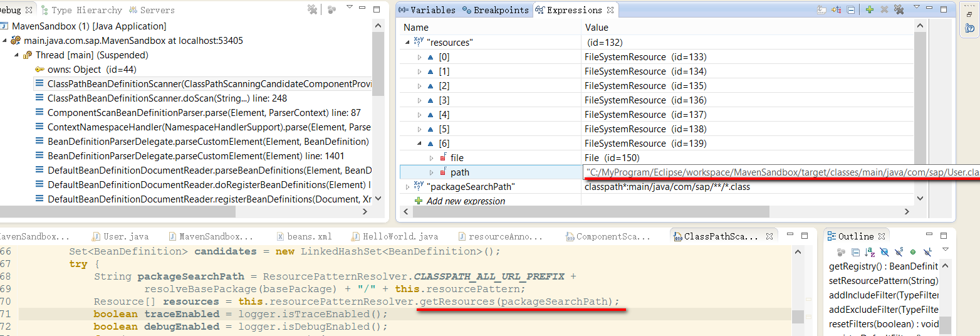Click Remove All Terminated Launches in Debug view
This screenshot has width=980, height=336.
(313, 9)
